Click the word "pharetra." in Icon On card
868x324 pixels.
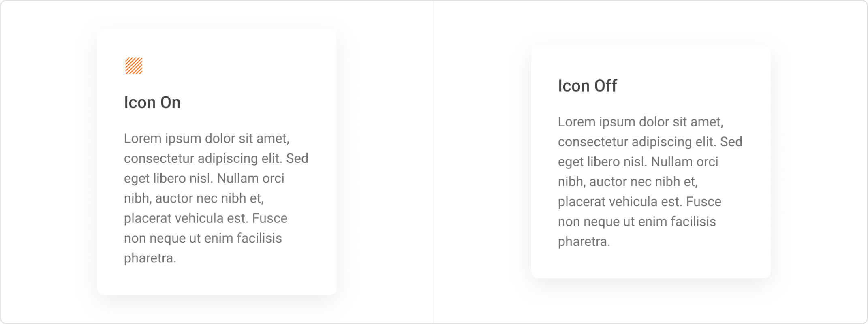[x=150, y=258]
